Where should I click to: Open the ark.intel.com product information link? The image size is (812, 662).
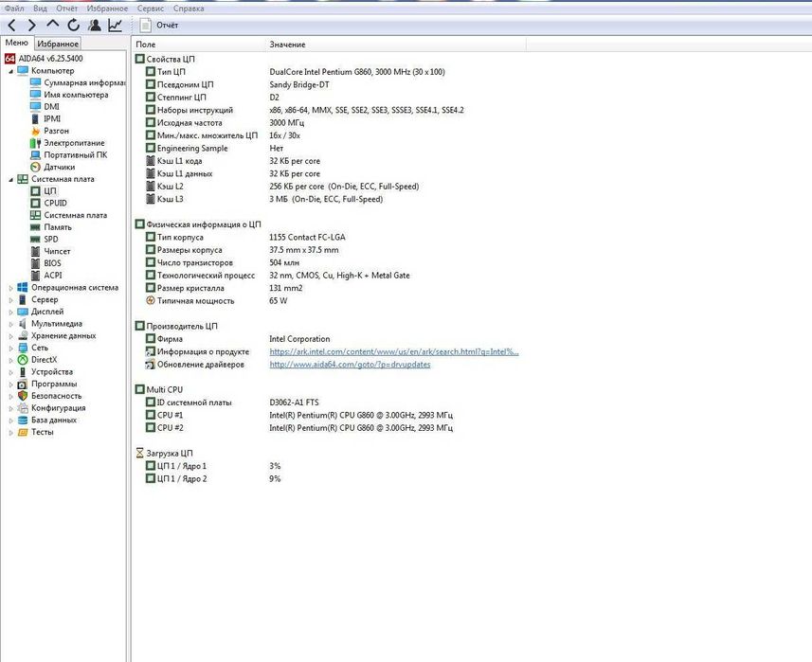coord(394,352)
